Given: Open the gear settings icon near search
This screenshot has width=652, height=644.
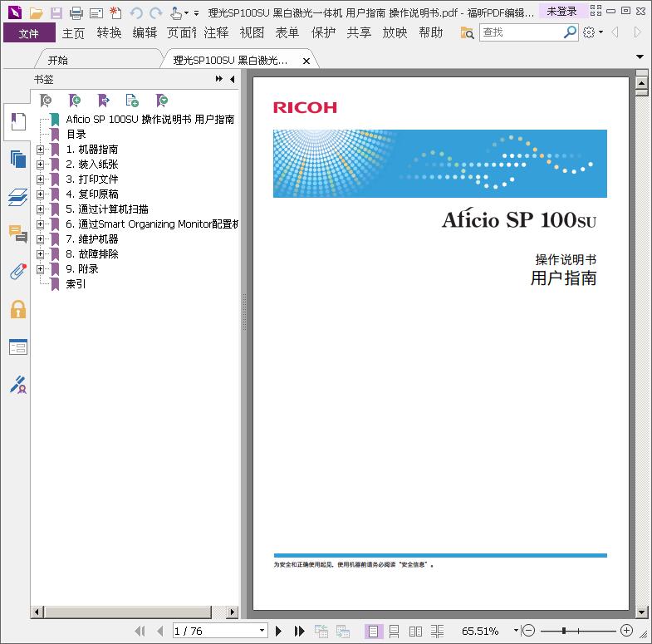Looking at the screenshot, I should 589,32.
